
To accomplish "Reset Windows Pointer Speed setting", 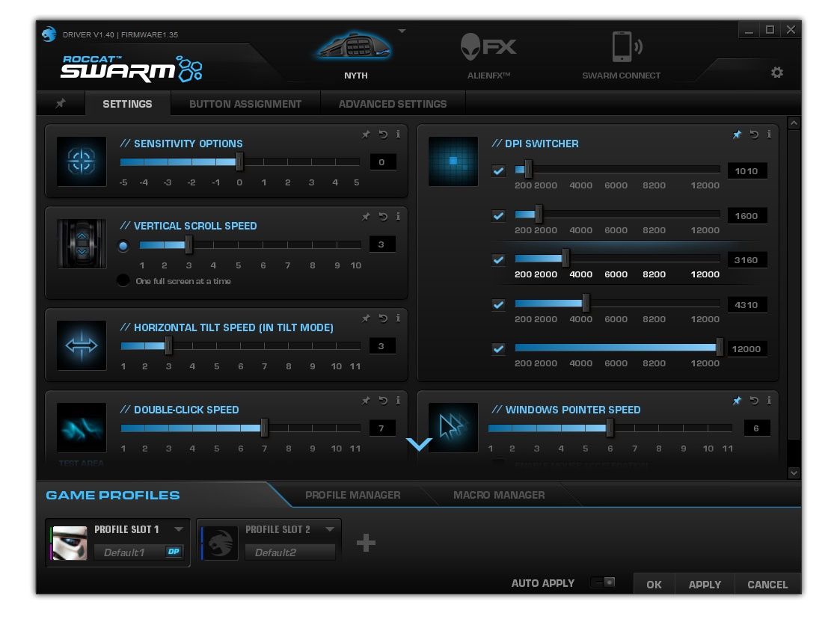I will (754, 401).
